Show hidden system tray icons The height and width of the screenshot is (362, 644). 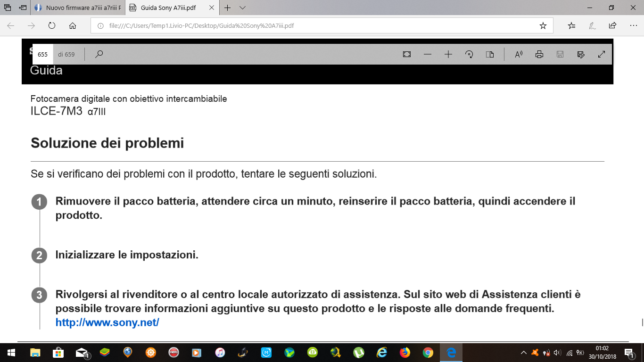(x=523, y=352)
